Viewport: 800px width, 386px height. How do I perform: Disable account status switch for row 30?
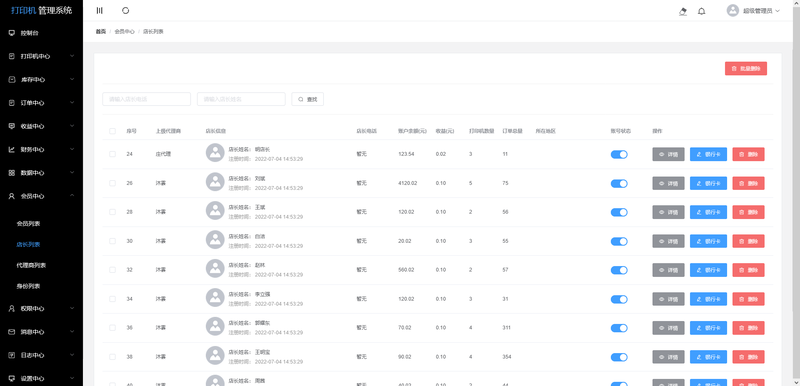[x=619, y=241]
